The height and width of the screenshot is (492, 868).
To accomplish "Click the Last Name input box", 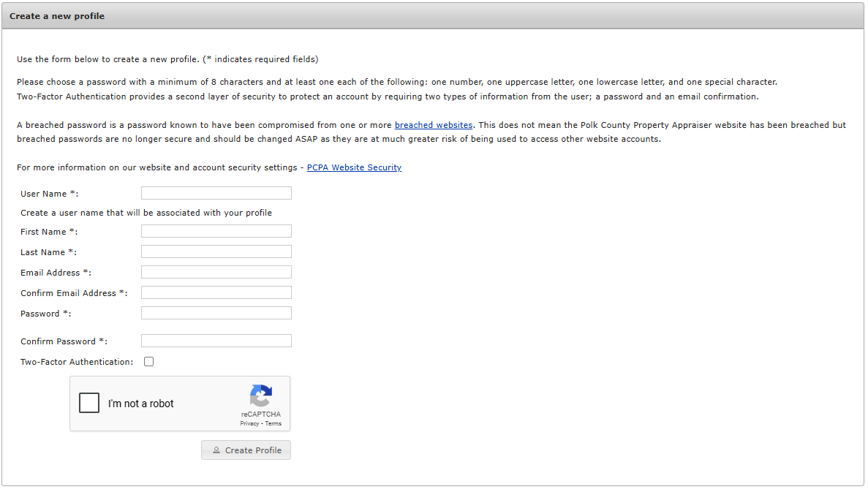I will pos(216,251).
